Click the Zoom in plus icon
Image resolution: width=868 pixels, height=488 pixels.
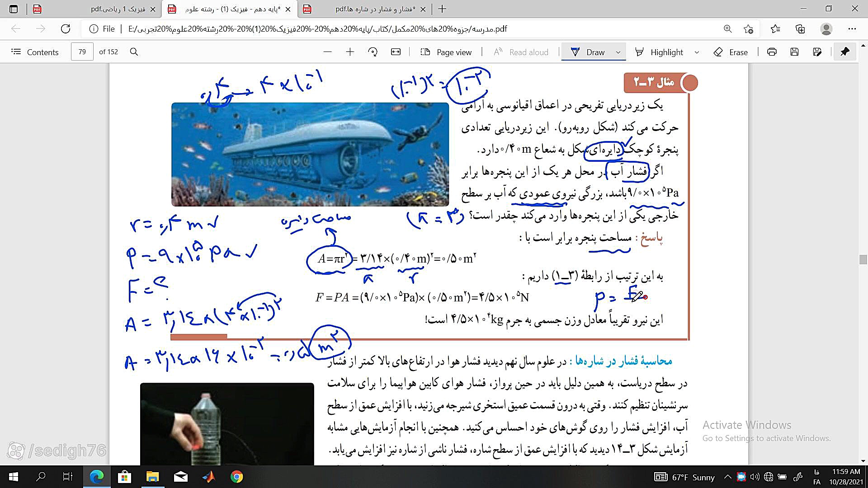point(350,52)
